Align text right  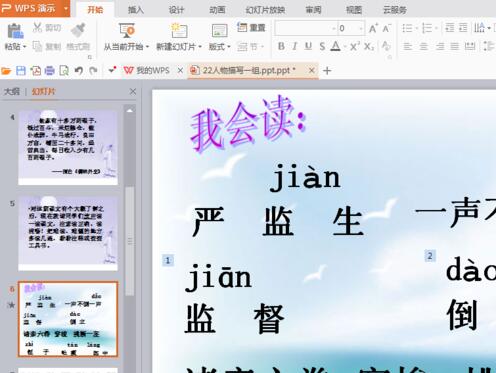point(440,46)
